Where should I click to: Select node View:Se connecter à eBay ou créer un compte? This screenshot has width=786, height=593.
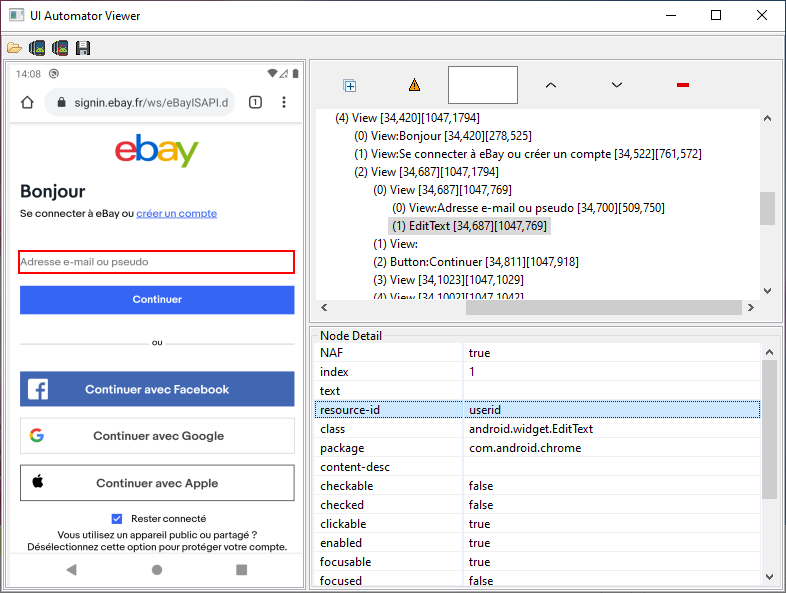tap(528, 154)
